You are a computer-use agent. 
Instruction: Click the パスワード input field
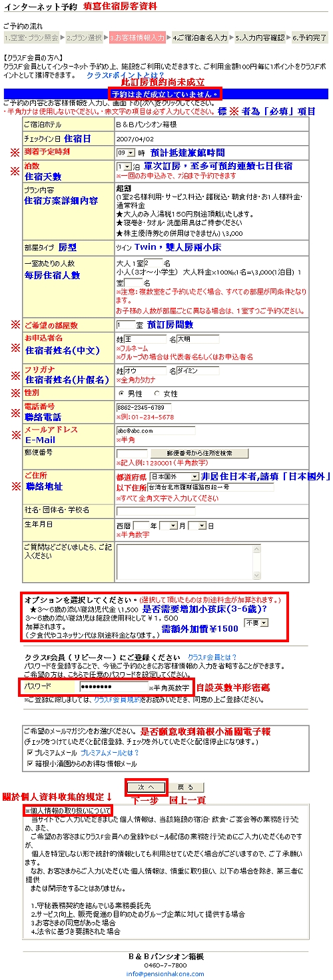click(113, 686)
